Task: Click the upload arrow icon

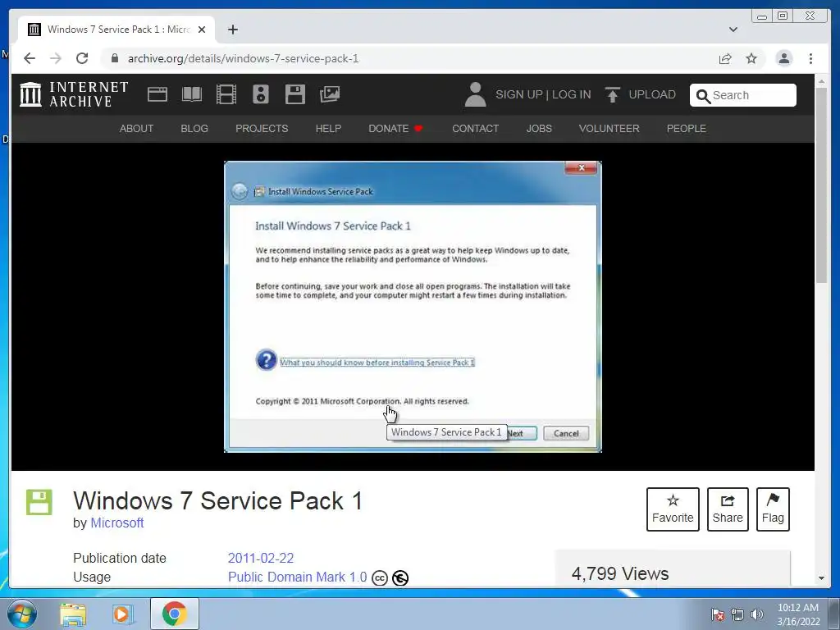Action: (x=612, y=95)
